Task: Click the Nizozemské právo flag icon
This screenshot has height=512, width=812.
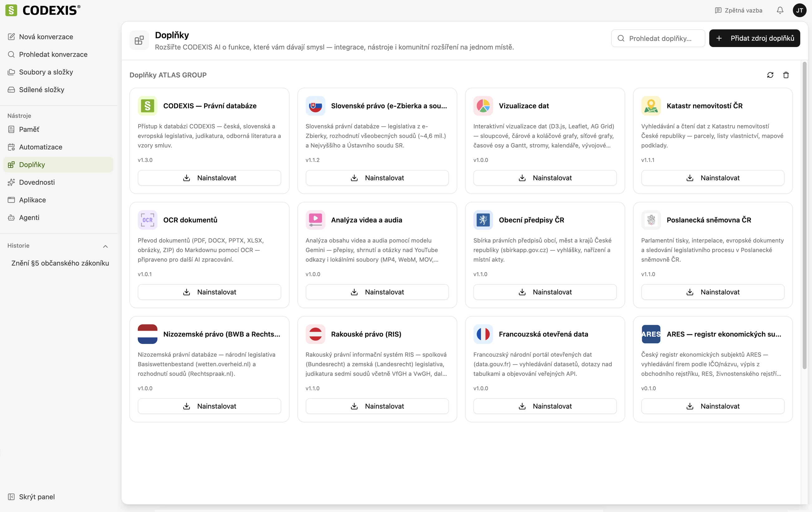Action: [147, 334]
